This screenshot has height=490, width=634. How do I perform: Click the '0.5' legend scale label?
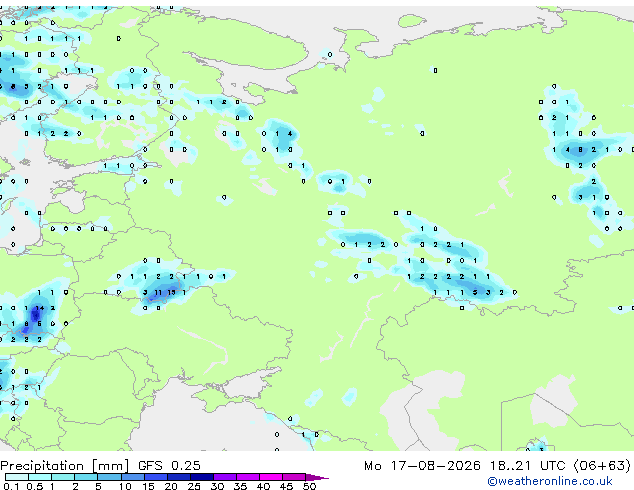[35, 486]
